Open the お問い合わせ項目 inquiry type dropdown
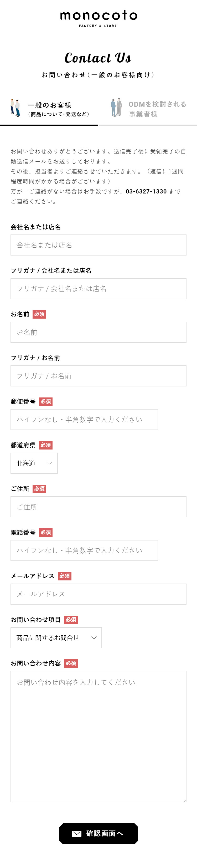 [56, 637]
